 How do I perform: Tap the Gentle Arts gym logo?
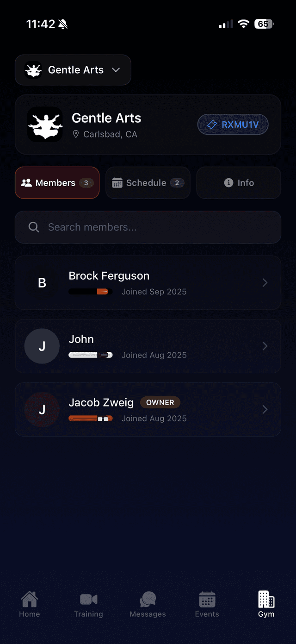45,124
